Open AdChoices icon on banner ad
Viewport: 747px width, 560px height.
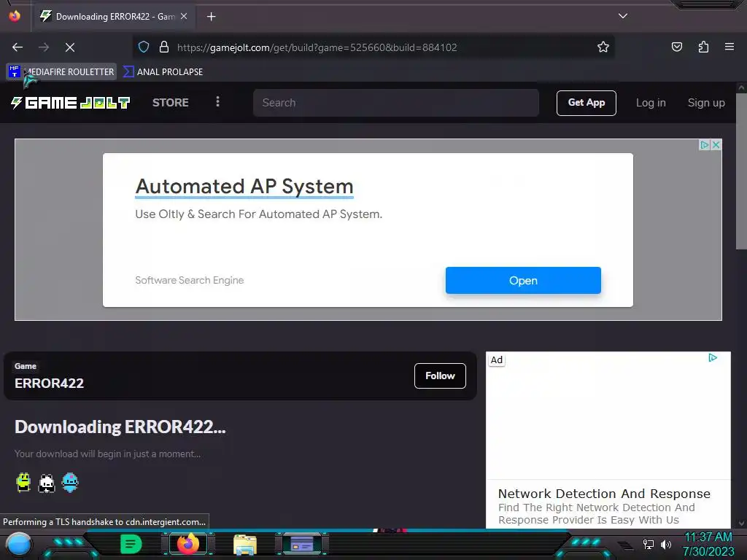pos(705,145)
